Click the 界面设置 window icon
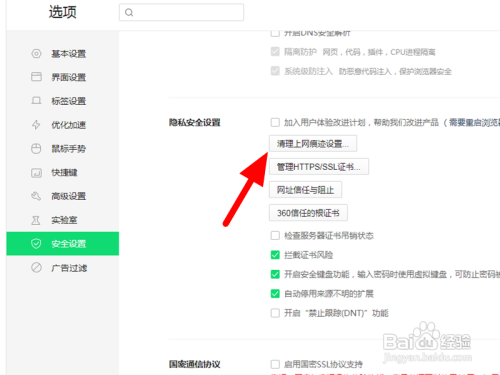 pyautogui.click(x=36, y=77)
